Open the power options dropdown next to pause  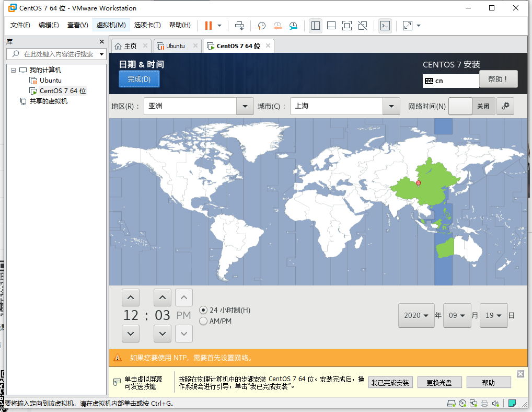coord(219,26)
